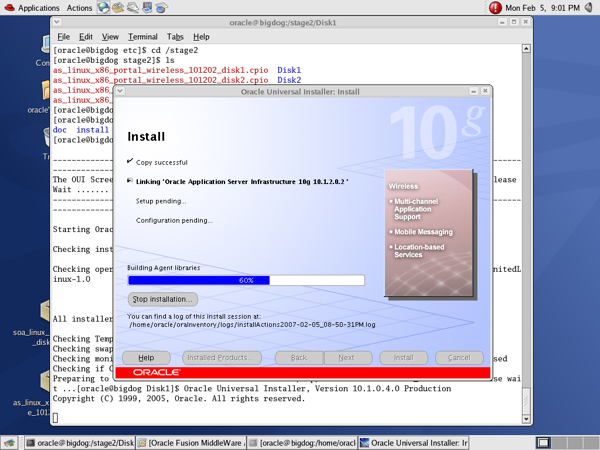Select the active workspace in the switcher

[543, 443]
